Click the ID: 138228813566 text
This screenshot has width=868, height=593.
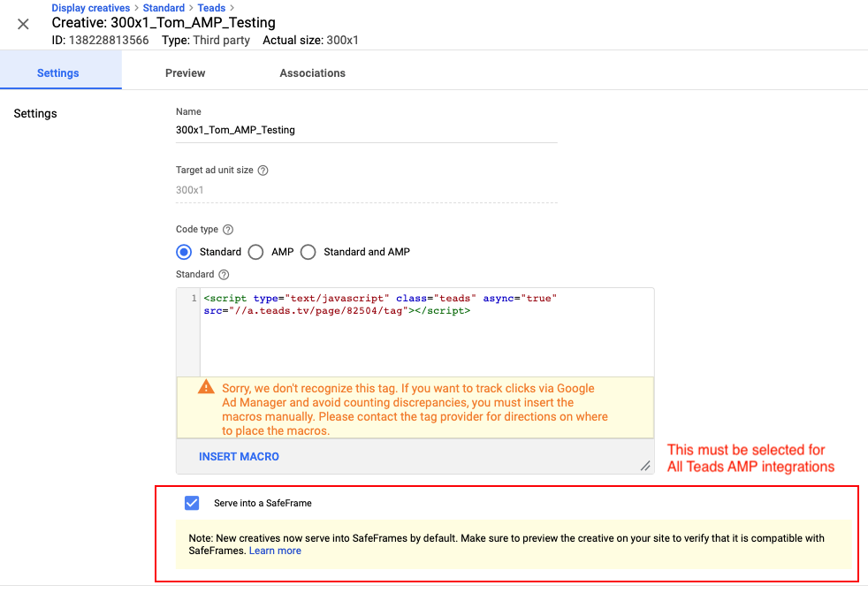pyautogui.click(x=100, y=41)
